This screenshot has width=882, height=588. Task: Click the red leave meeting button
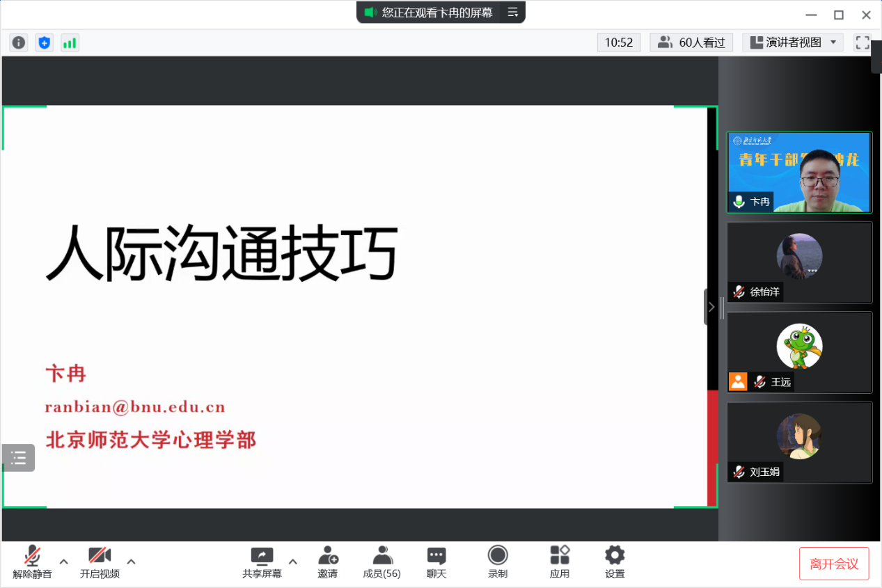(x=834, y=564)
